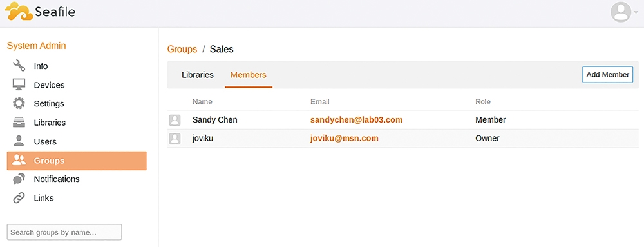The image size is (644, 247).
Task: Select the Devices monitor icon
Action: pyautogui.click(x=19, y=84)
